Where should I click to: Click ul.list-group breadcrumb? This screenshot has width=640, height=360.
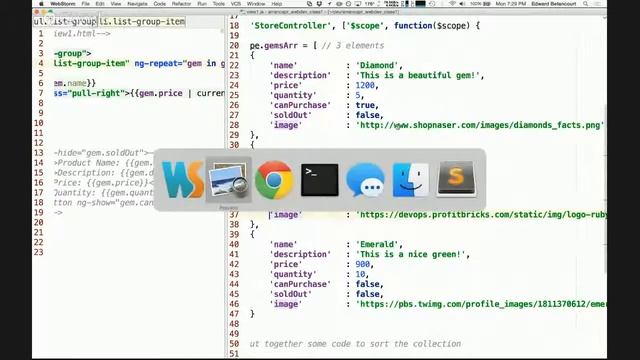(65, 21)
